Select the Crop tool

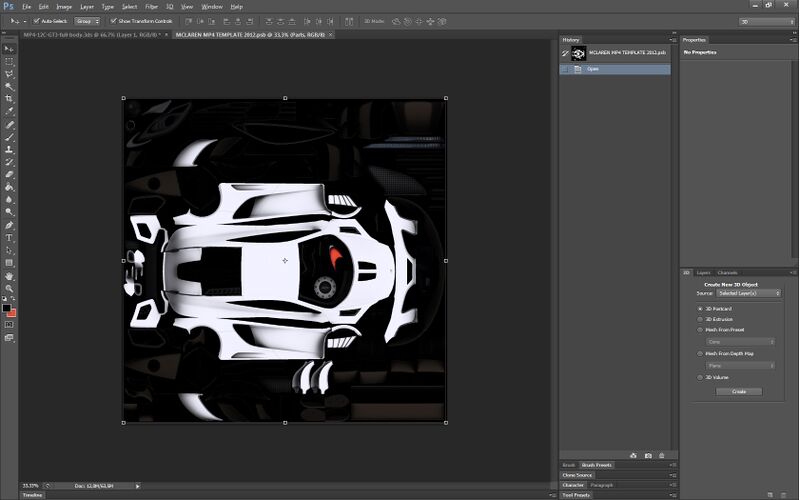click(9, 98)
